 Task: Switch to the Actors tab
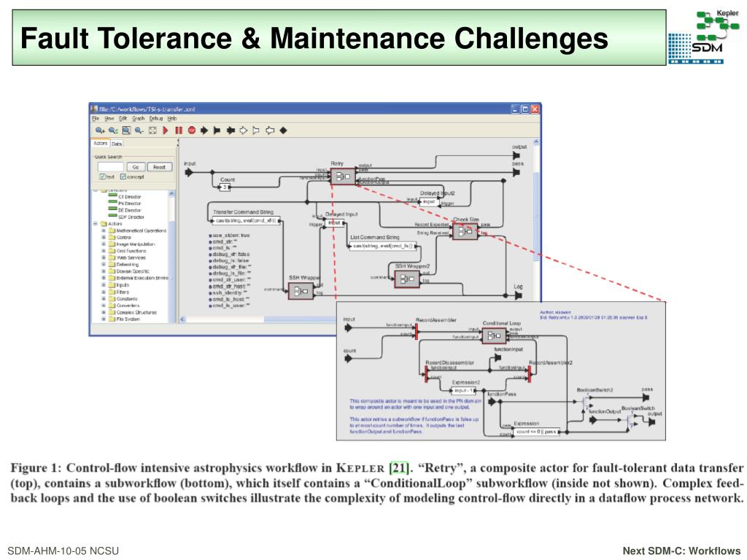101,144
